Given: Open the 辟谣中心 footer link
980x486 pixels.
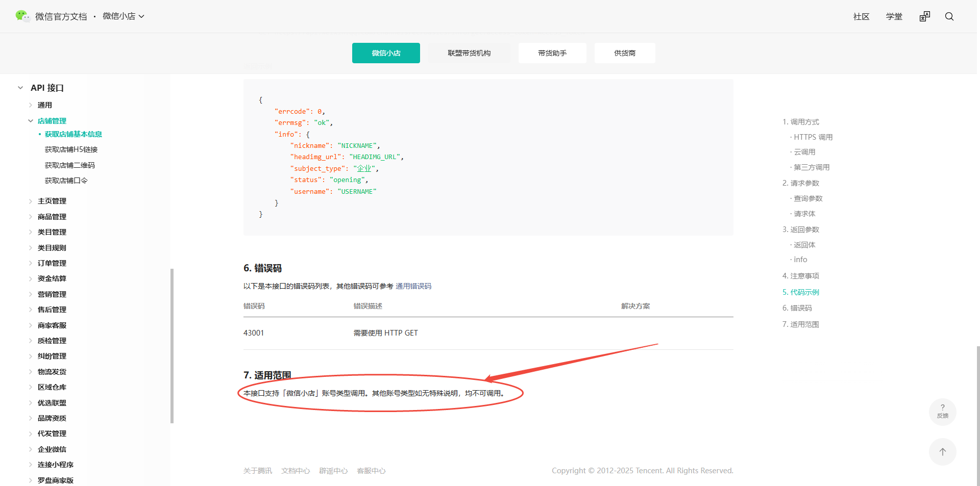Looking at the screenshot, I should (x=333, y=471).
